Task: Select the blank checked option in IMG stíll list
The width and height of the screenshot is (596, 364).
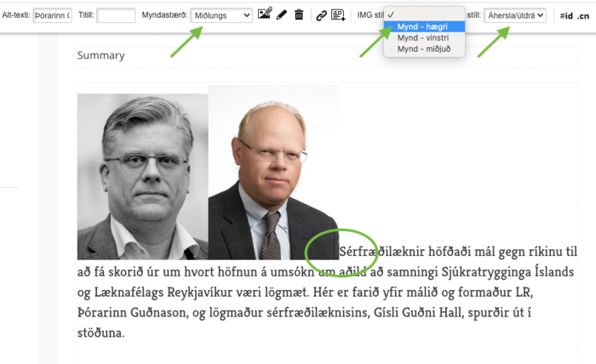Action: point(424,14)
